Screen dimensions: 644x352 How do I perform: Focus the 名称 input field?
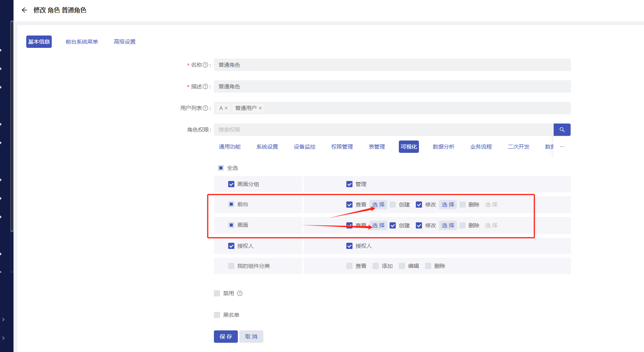click(x=392, y=65)
